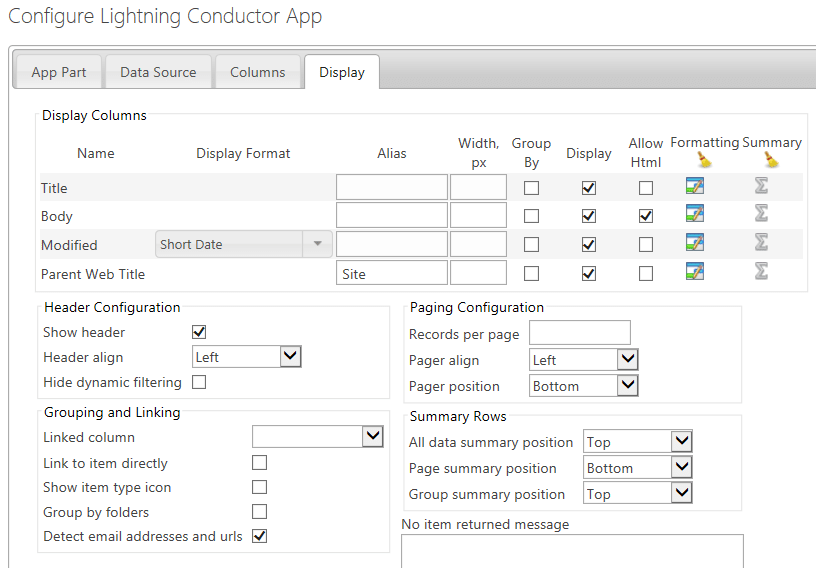The image size is (816, 568).
Task: Check Show item type icon
Action: [259, 487]
